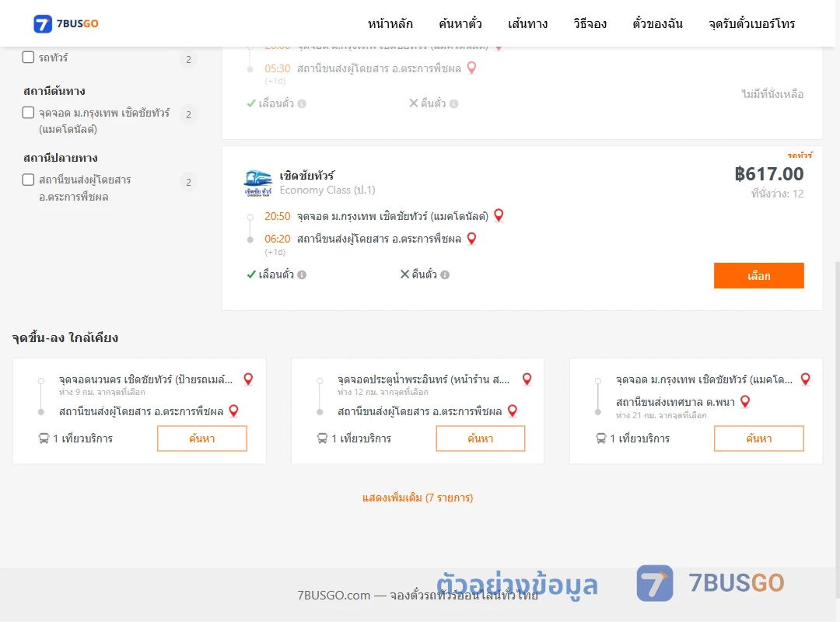Select the ฿617.00 trip with เลือก button
The image size is (840, 622).
758,275
